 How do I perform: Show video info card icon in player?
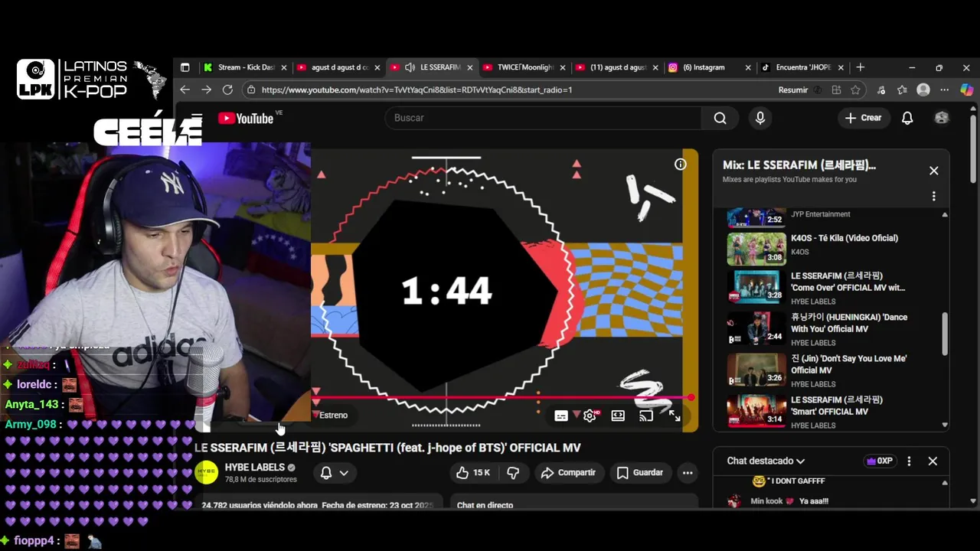pos(680,165)
